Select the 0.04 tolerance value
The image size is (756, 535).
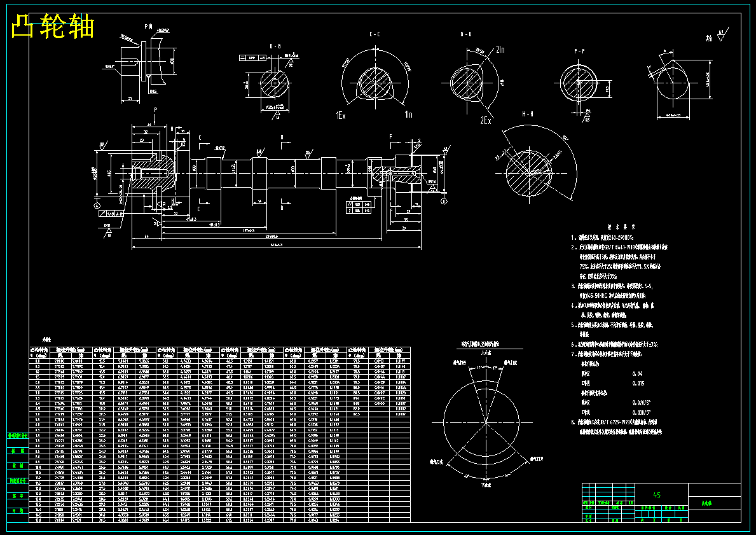pyautogui.click(x=637, y=374)
